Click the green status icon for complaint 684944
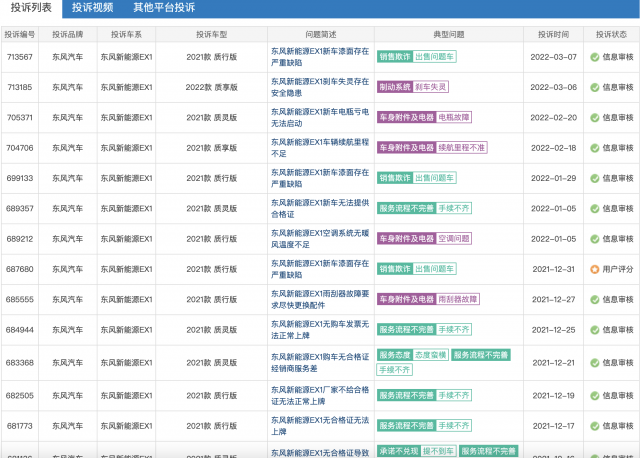Viewport: 640px width, 458px height. coord(595,330)
